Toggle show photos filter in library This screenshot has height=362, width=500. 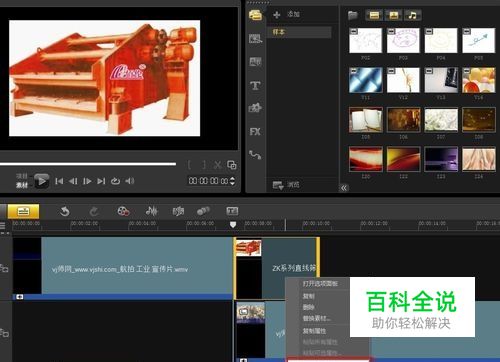coord(394,15)
